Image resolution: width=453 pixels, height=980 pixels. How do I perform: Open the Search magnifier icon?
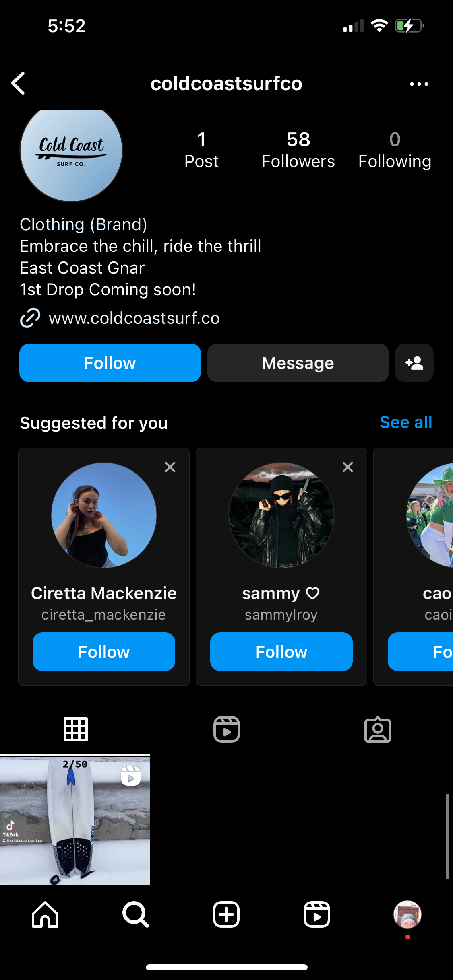click(x=136, y=914)
